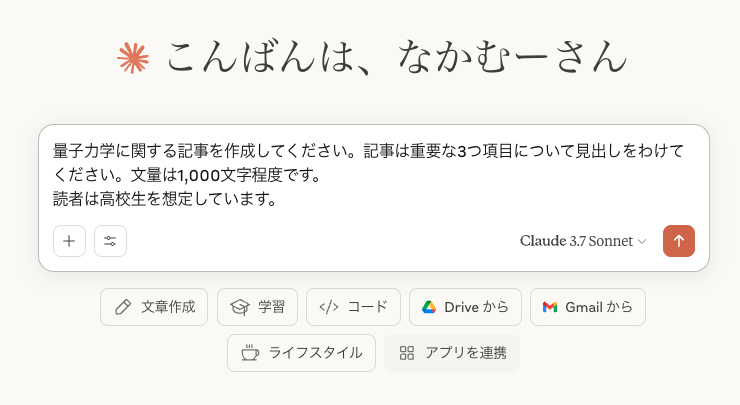Viewport: 740px width, 405px height.
Task: Send the message with the orange arrow button
Action: (x=679, y=241)
